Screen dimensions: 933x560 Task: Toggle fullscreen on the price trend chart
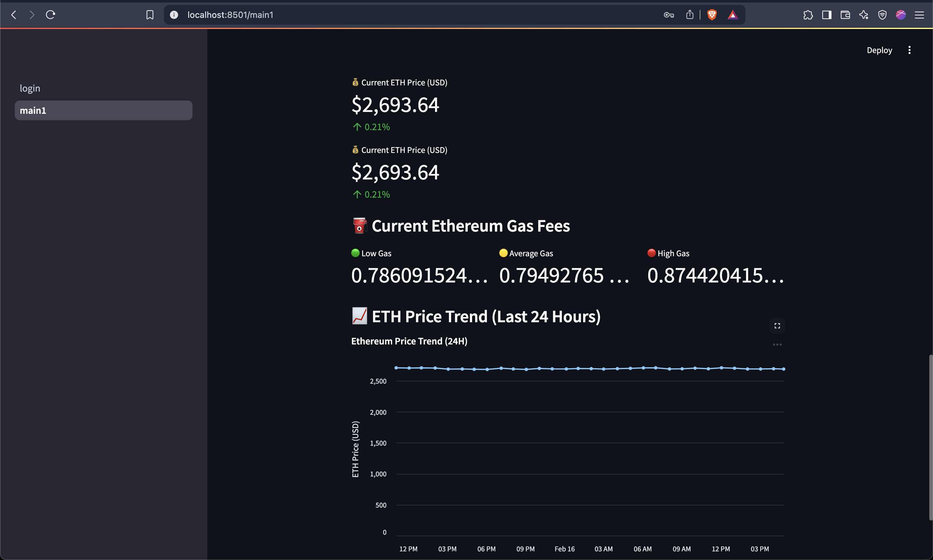pyautogui.click(x=777, y=325)
